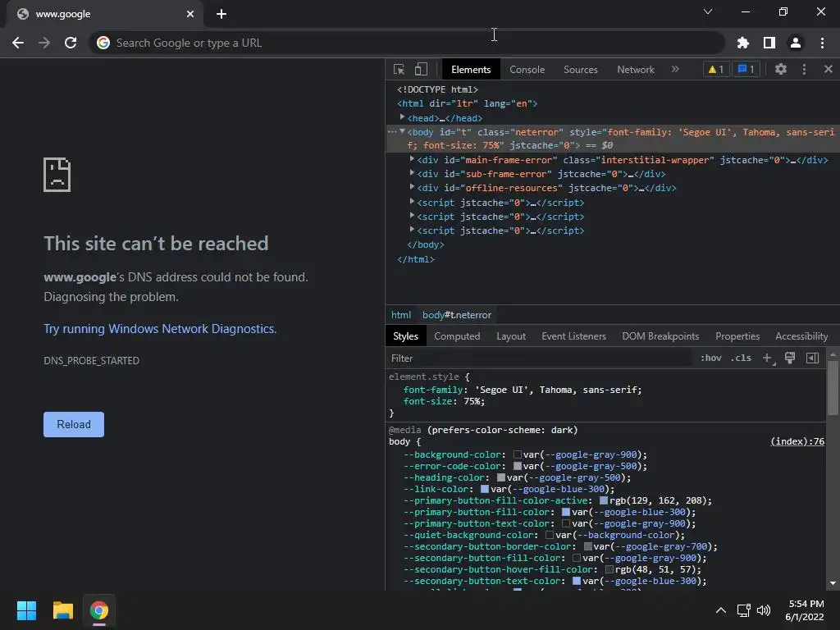This screenshot has width=840, height=630.
Task: Click the Google icon in address bar
Action: click(103, 43)
